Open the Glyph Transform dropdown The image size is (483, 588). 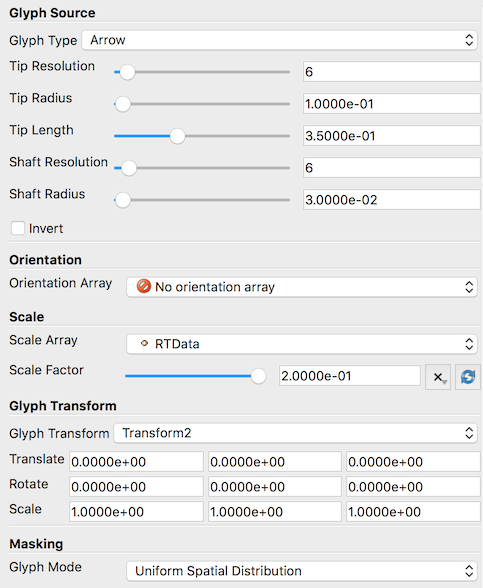click(x=296, y=433)
